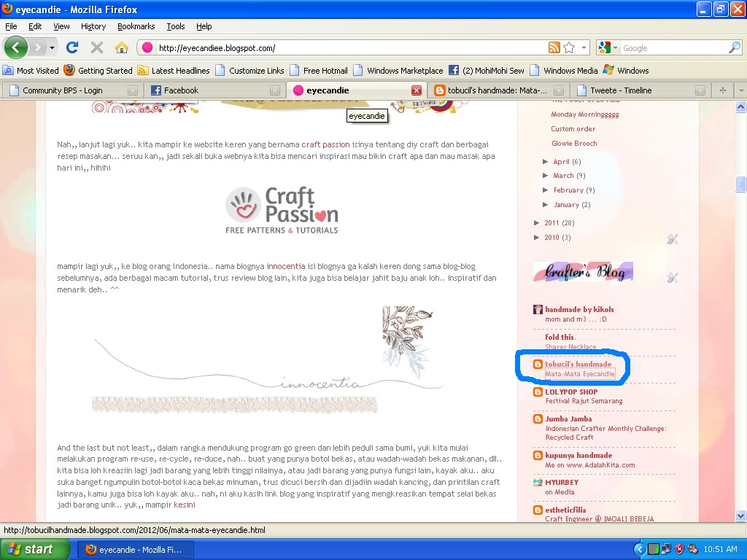Close the eyecandie tab
747x560 pixels.
tap(417, 90)
